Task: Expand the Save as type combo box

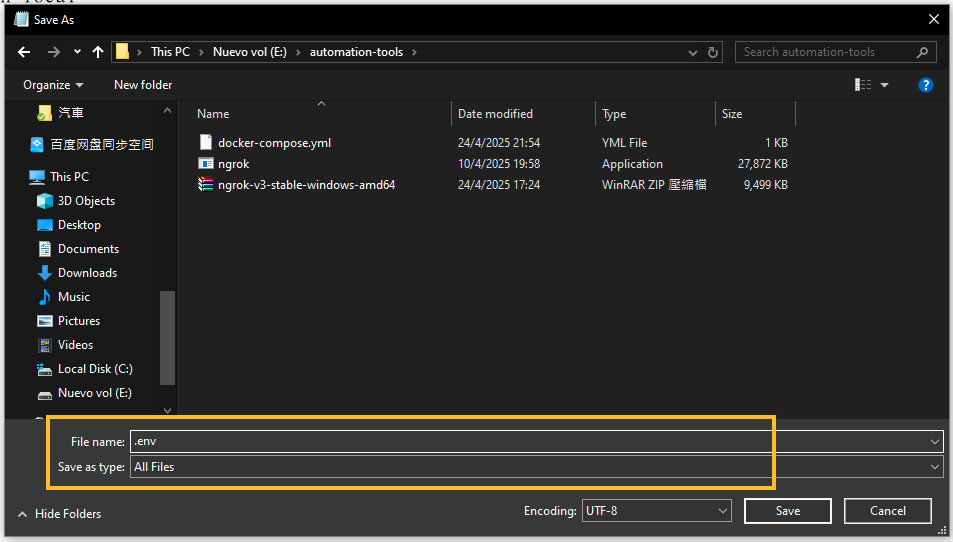Action: tap(537, 467)
